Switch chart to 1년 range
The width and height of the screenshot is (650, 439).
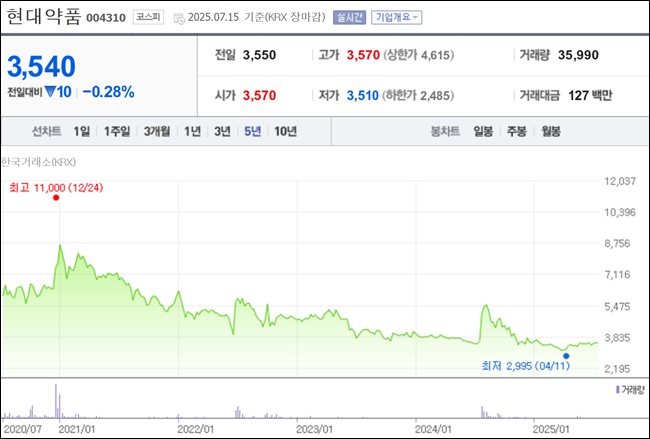[192, 131]
